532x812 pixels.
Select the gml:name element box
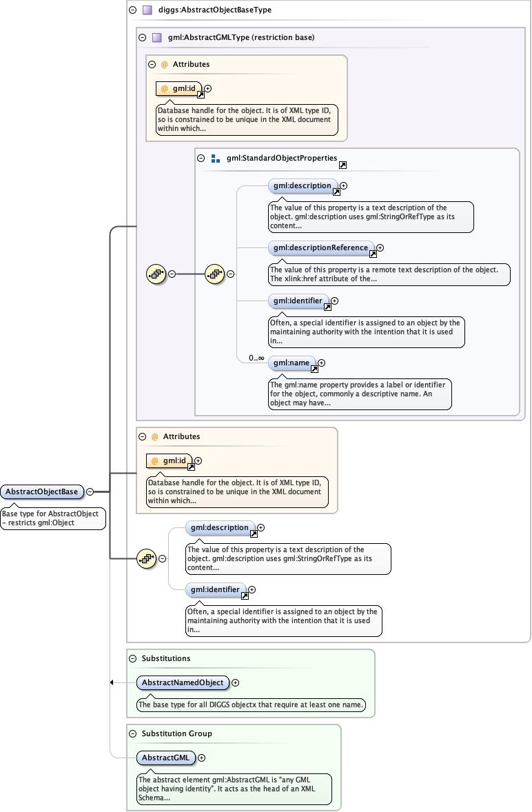(291, 363)
